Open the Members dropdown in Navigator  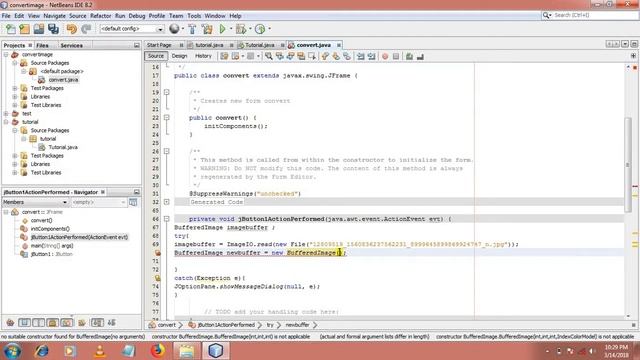(35, 202)
